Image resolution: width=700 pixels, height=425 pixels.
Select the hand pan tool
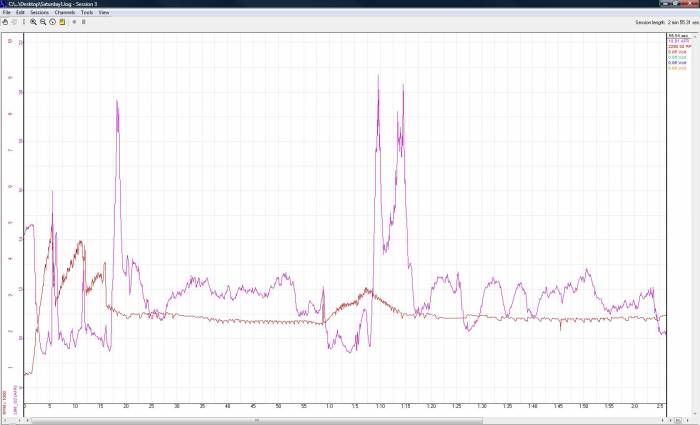(x=5, y=21)
